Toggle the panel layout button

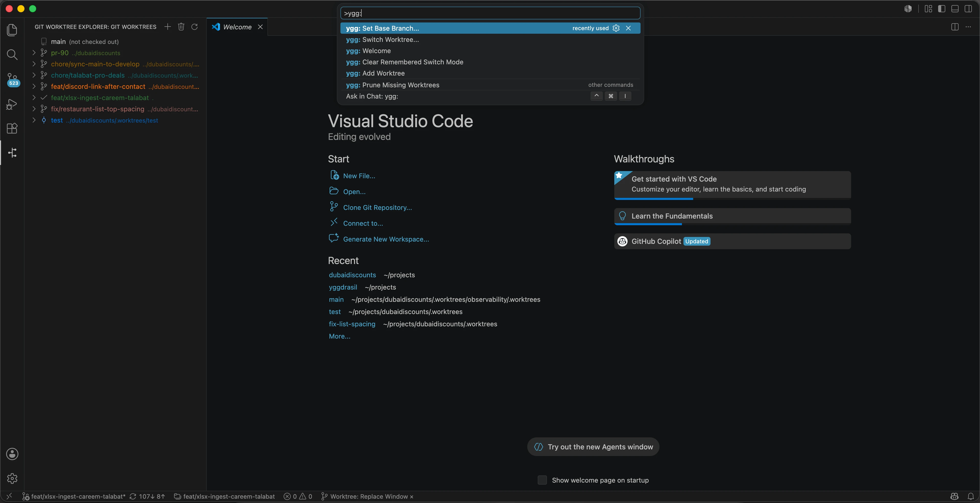pos(955,9)
